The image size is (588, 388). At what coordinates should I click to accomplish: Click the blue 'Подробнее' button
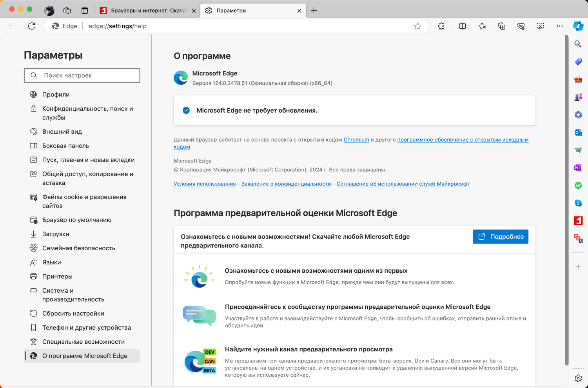coord(501,237)
